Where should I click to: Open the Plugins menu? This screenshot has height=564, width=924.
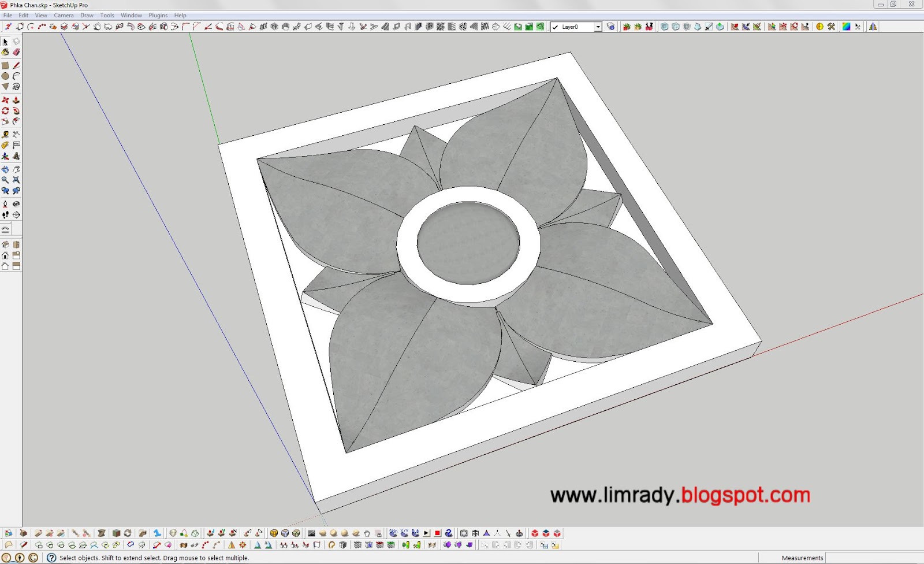tap(157, 15)
